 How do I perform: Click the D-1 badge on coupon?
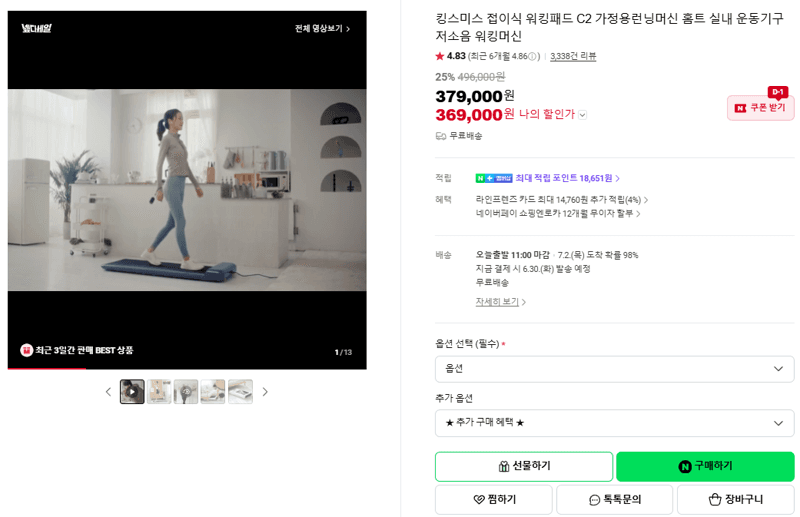click(x=778, y=92)
